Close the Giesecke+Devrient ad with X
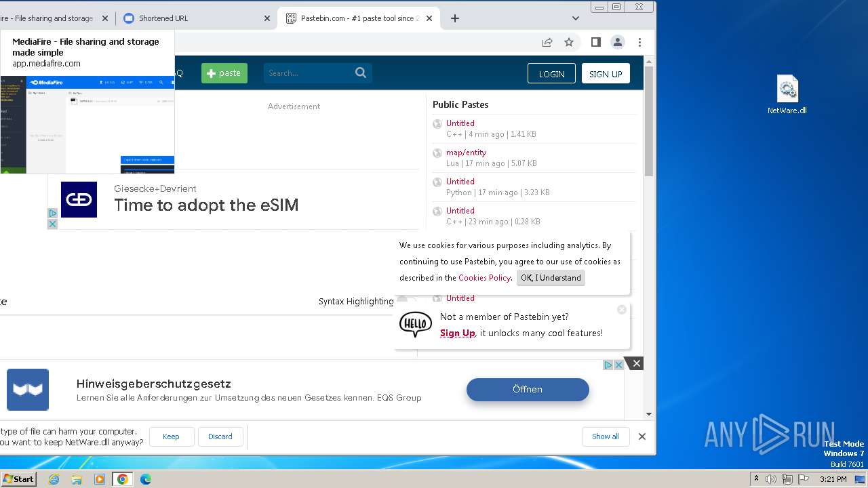The image size is (868, 488). [52, 224]
